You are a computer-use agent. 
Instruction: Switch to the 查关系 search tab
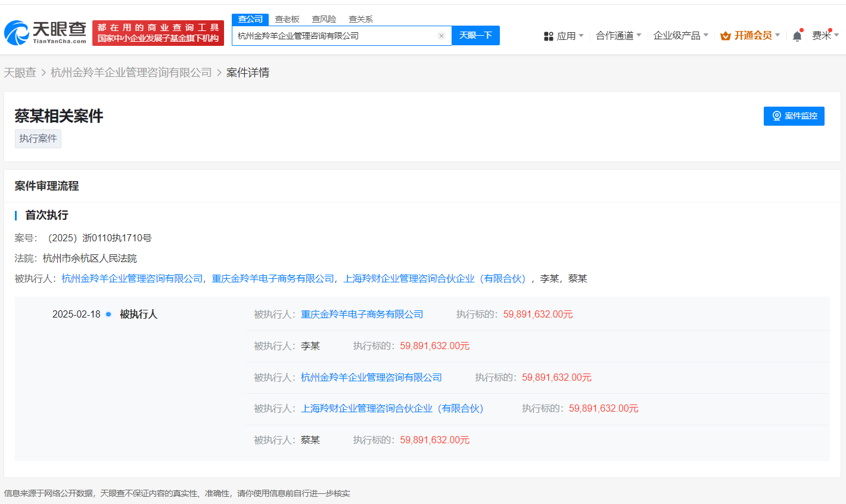point(360,19)
